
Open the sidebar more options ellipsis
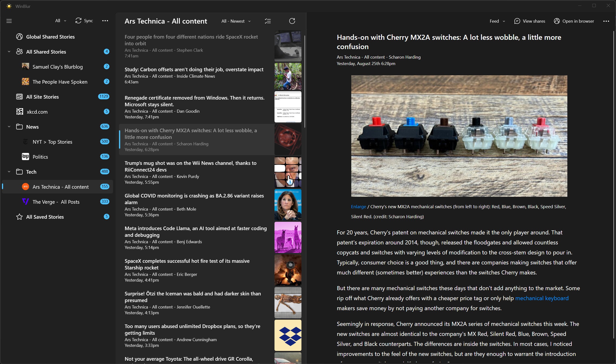click(105, 21)
